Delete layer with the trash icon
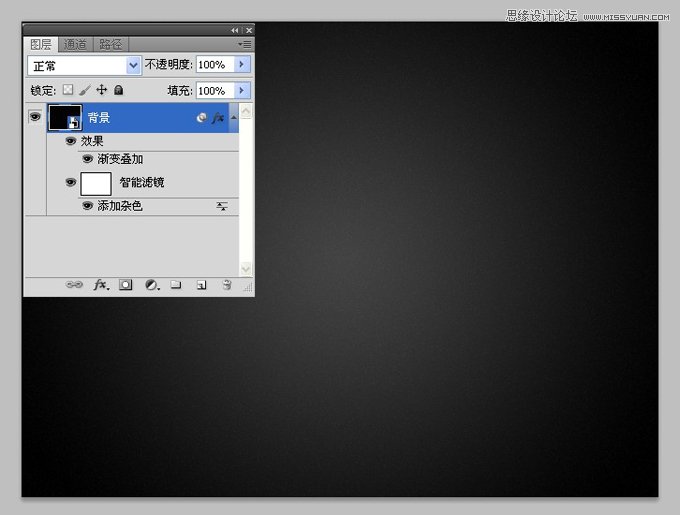 point(227,285)
